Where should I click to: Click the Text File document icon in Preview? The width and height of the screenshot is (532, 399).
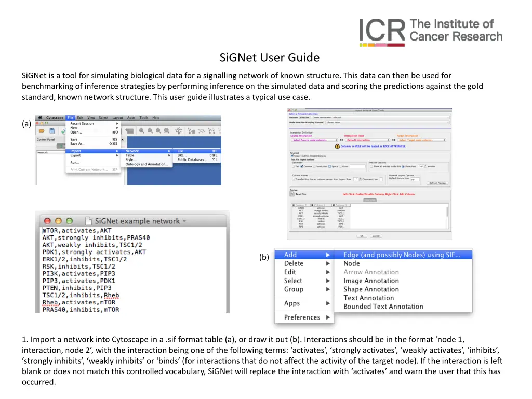point(291,194)
